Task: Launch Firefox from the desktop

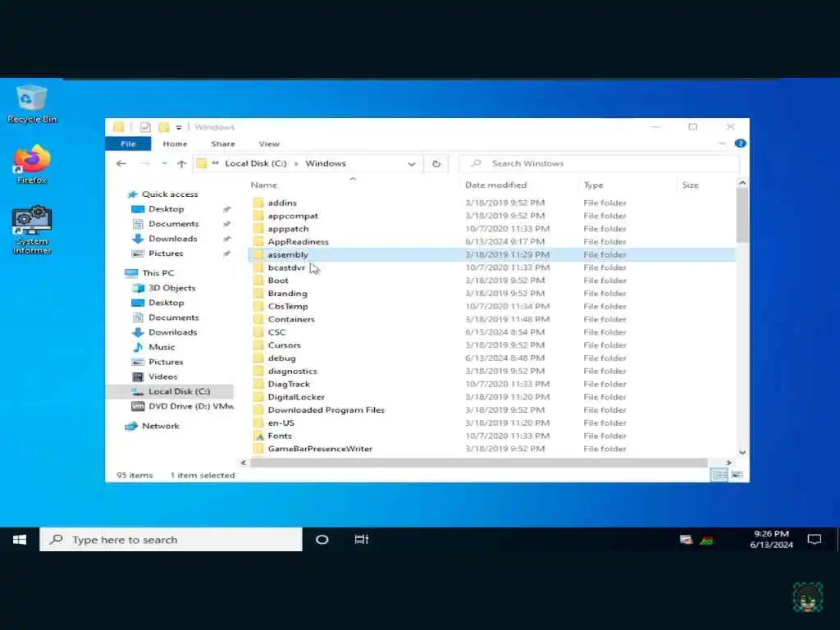Action: [x=32, y=164]
